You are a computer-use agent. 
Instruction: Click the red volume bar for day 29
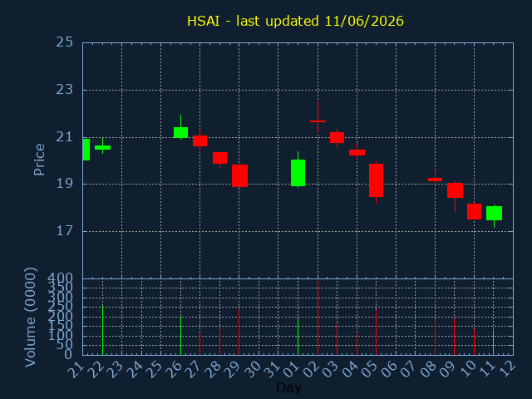(239, 332)
